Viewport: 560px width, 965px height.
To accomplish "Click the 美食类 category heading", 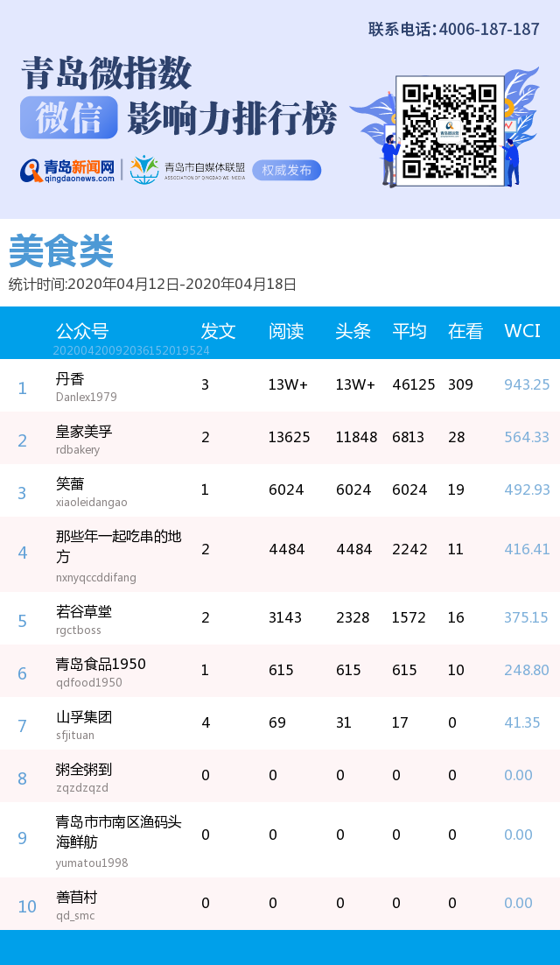I will tap(61, 252).
